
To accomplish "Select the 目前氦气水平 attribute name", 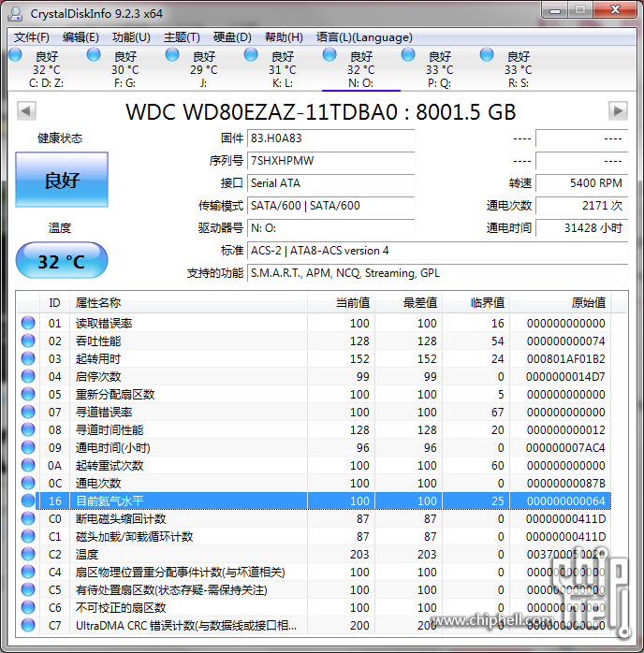I will (110, 501).
